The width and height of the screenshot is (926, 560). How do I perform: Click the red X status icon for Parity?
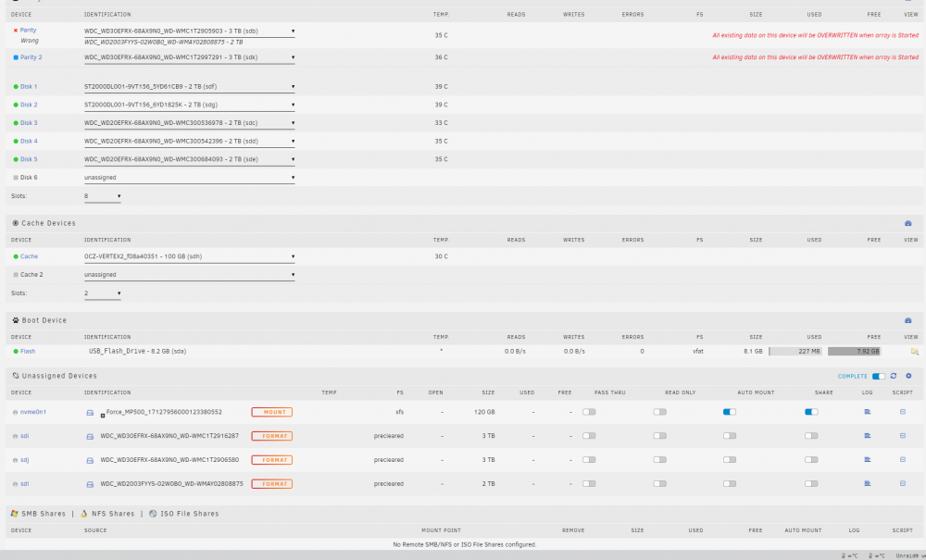click(x=16, y=31)
